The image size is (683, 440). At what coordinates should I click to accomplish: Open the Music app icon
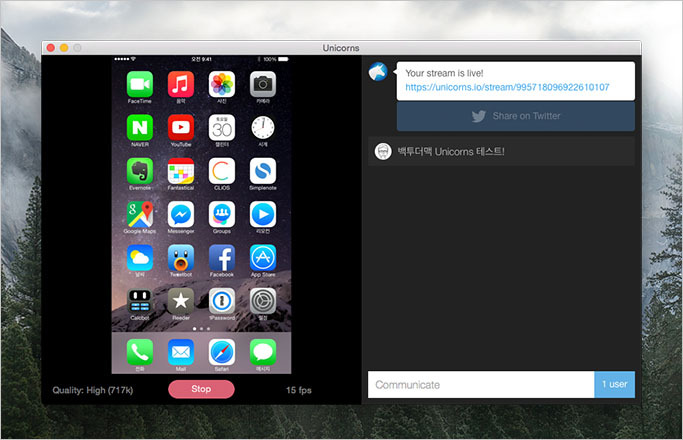click(x=181, y=85)
